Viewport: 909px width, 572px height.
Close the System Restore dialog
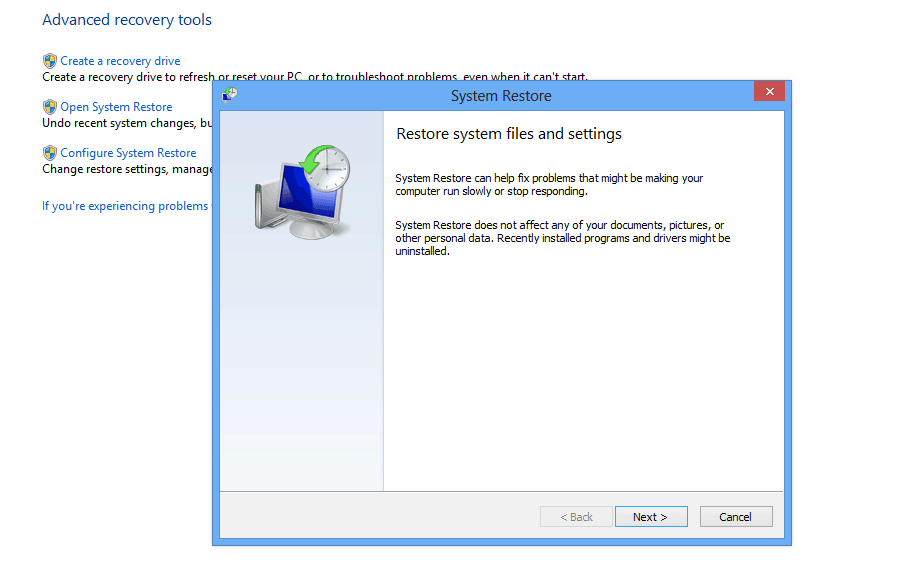(x=769, y=92)
